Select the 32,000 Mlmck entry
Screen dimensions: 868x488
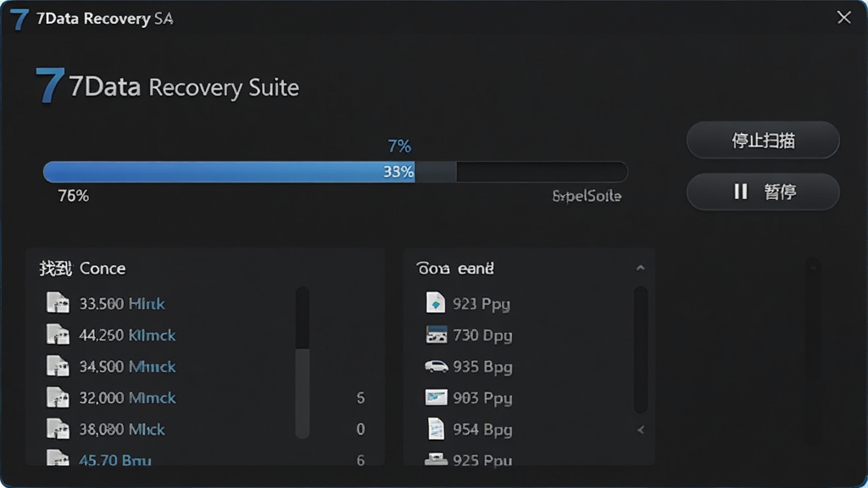[127, 398]
